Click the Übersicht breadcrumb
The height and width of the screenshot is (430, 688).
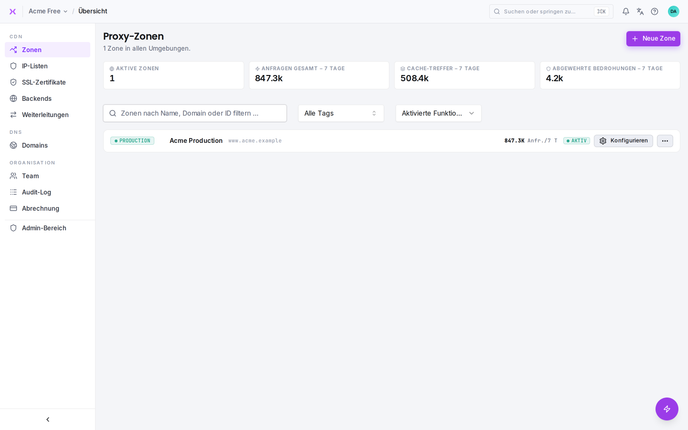pos(93,11)
